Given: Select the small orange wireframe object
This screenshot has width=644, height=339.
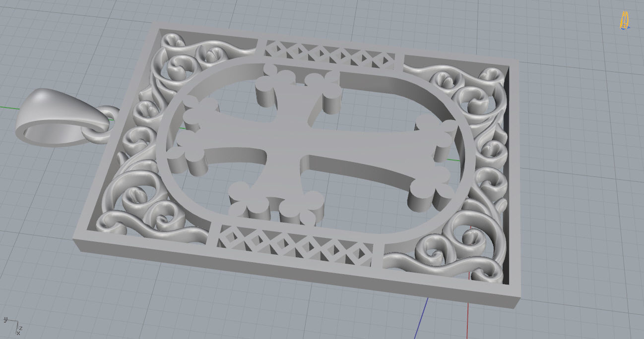Looking at the screenshot, I should [624, 20].
